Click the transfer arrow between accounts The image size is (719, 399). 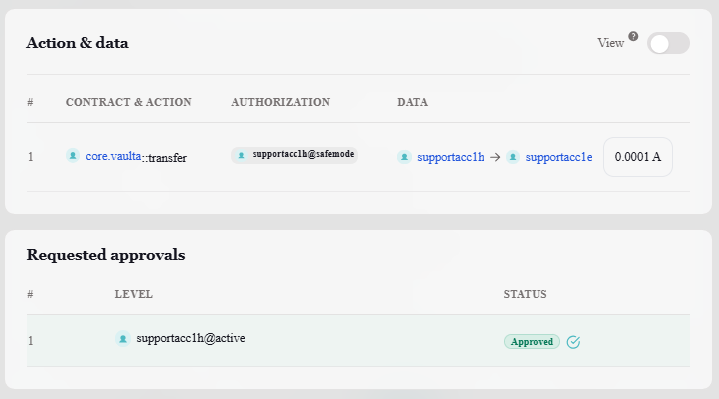(x=495, y=157)
